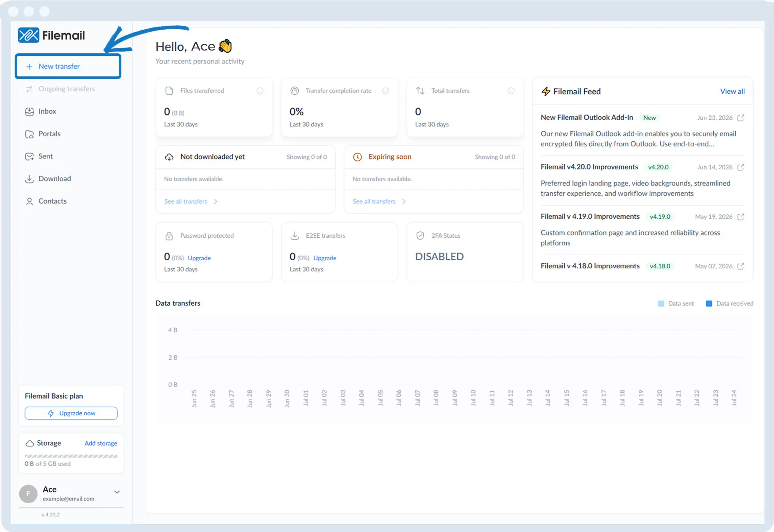This screenshot has width=774, height=532.
Task: Click the plus icon beside New transfer
Action: (29, 67)
